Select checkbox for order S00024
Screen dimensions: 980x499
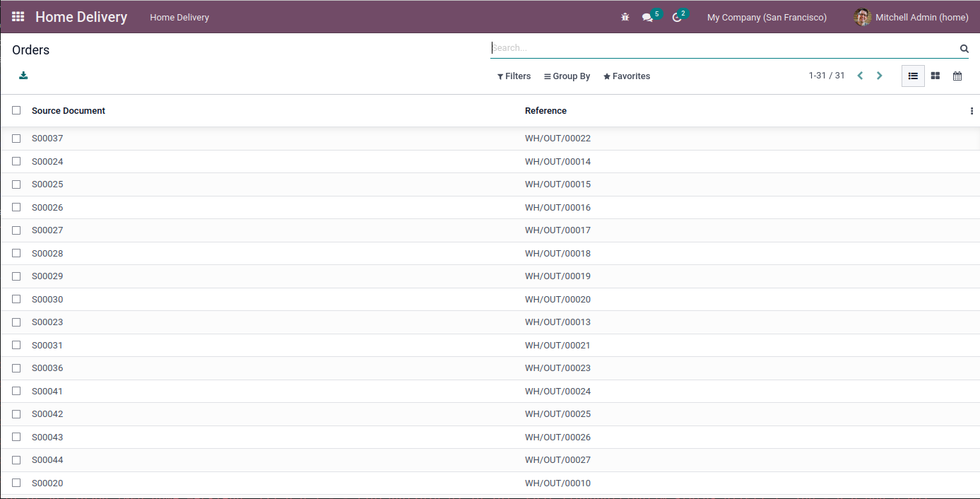pos(16,161)
